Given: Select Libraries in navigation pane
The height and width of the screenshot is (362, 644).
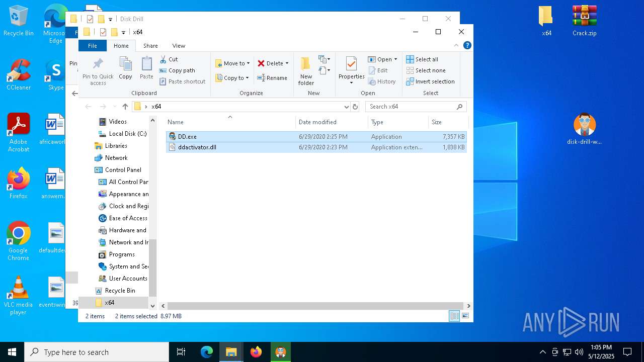Looking at the screenshot, I should click(x=116, y=146).
